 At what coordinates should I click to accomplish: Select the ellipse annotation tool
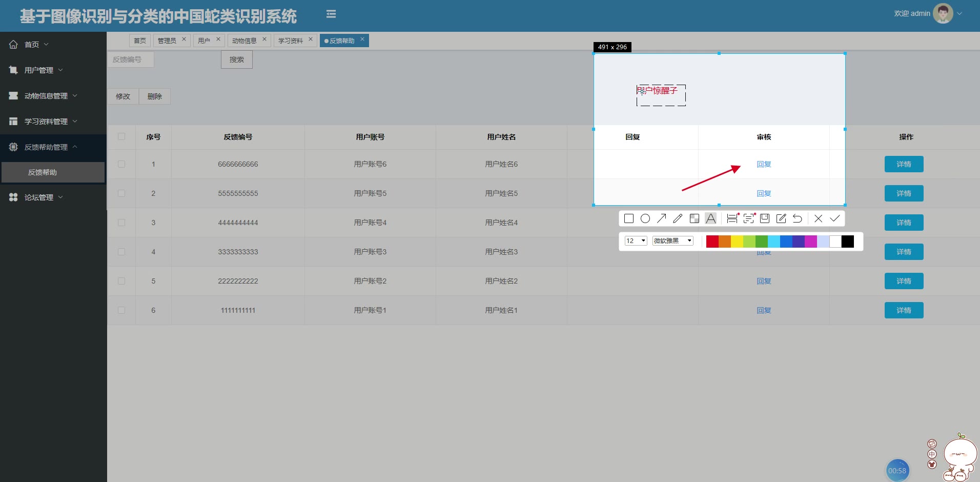point(645,218)
